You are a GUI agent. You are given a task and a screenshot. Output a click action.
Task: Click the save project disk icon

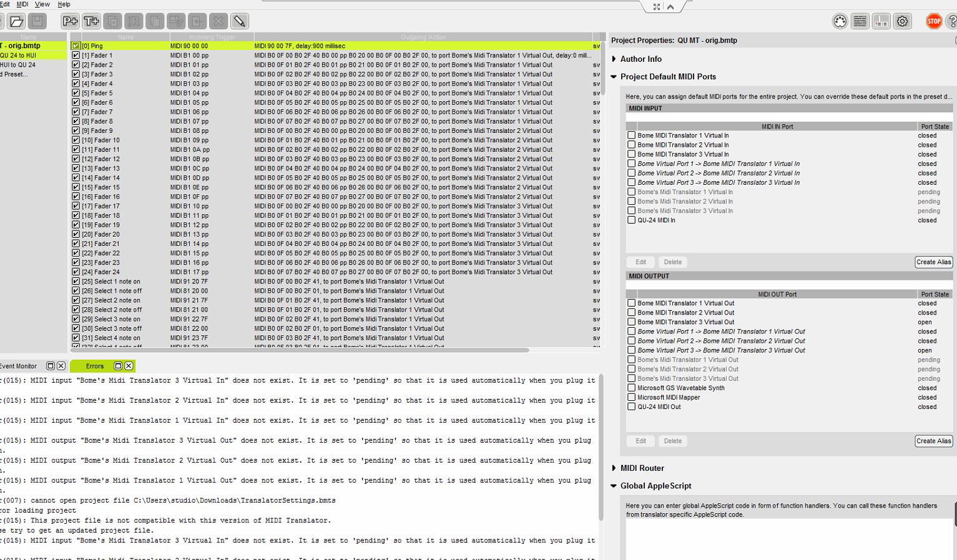click(x=37, y=21)
